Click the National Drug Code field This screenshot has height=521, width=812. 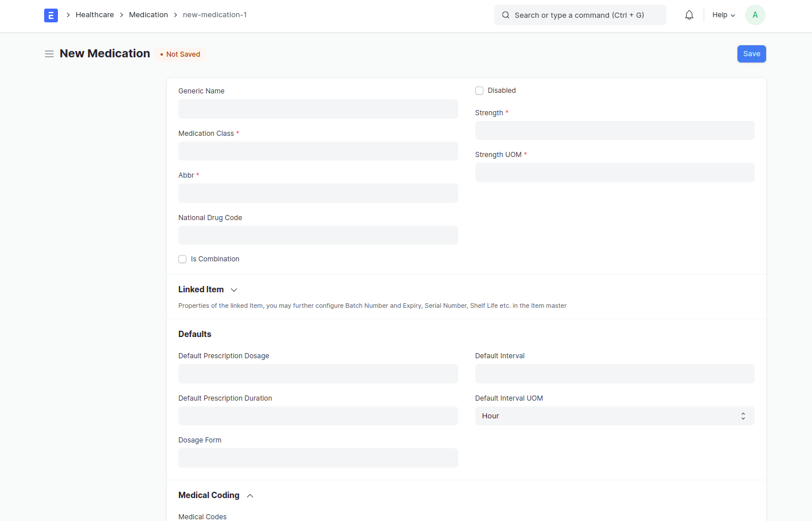coord(318,236)
